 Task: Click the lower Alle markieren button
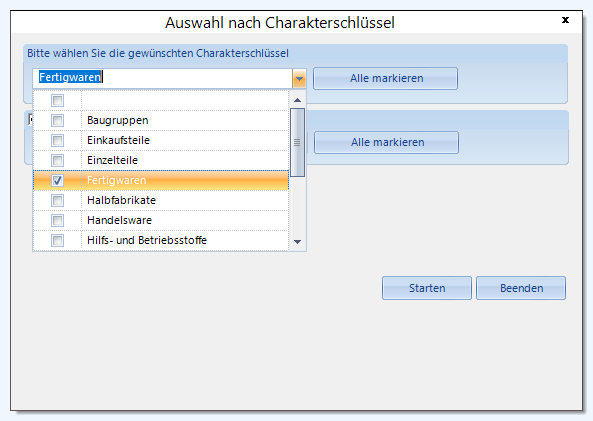tap(387, 142)
